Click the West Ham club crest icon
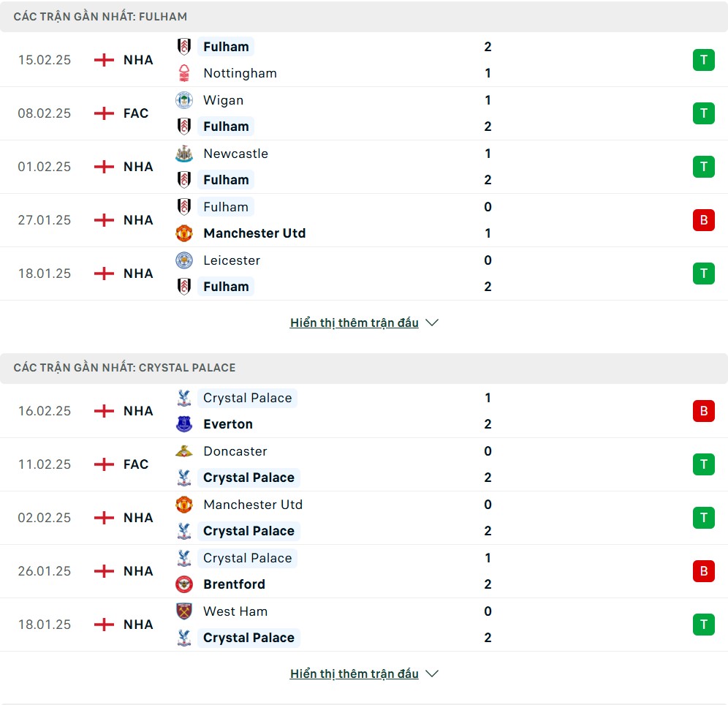 coord(184,611)
